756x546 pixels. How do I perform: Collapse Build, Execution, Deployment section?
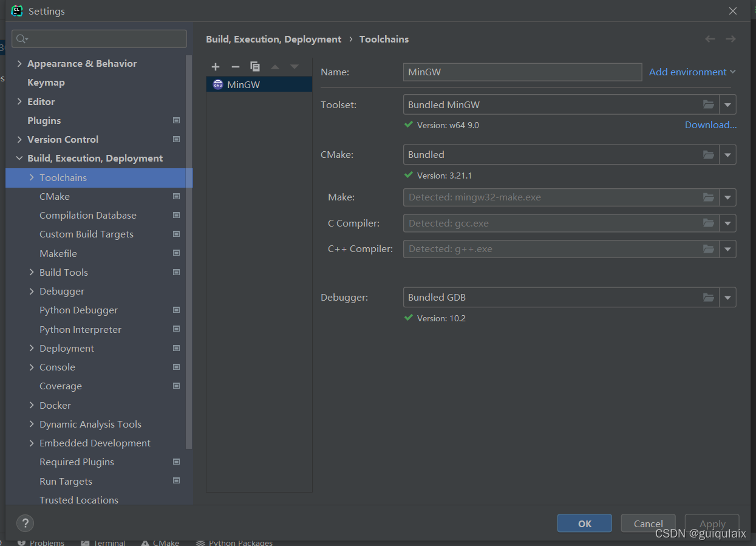(x=19, y=159)
